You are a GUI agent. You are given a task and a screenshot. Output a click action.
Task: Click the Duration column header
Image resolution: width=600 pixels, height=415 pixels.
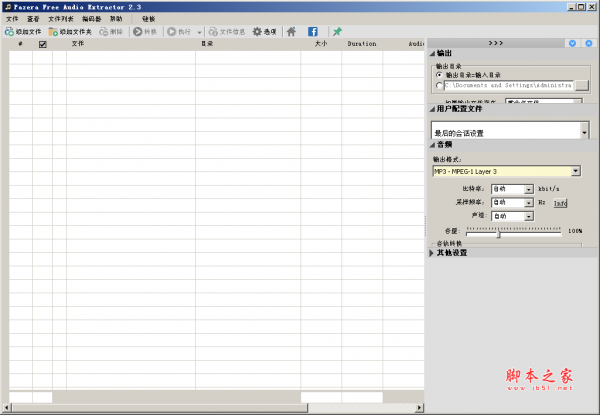tap(362, 44)
